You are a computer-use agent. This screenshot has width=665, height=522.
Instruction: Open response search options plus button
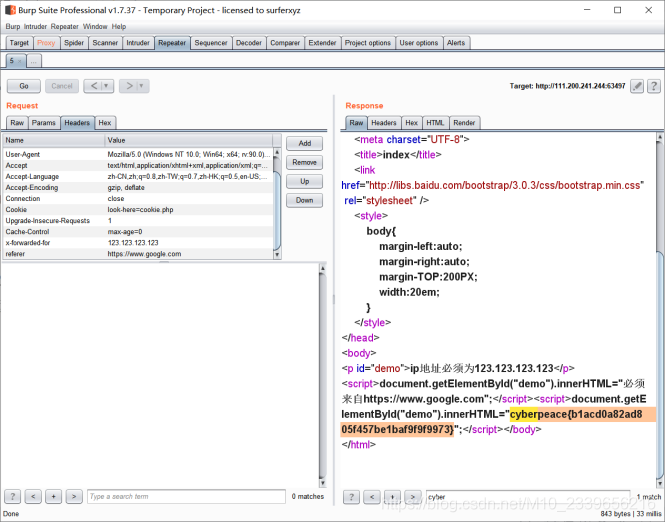(x=392, y=496)
